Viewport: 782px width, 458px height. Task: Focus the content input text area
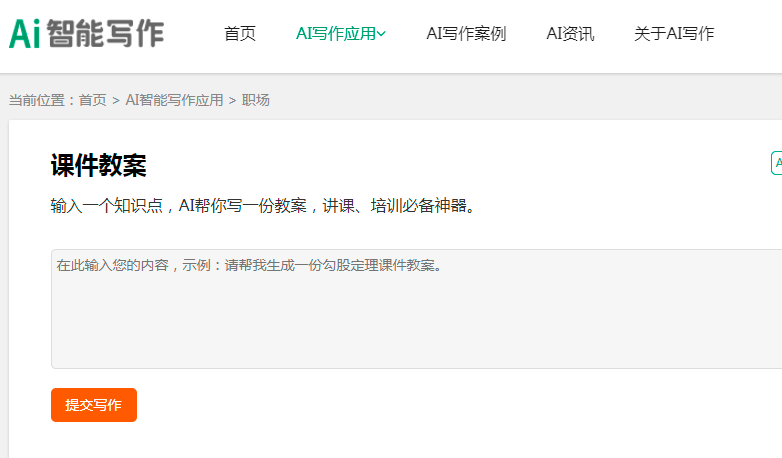[x=416, y=309]
